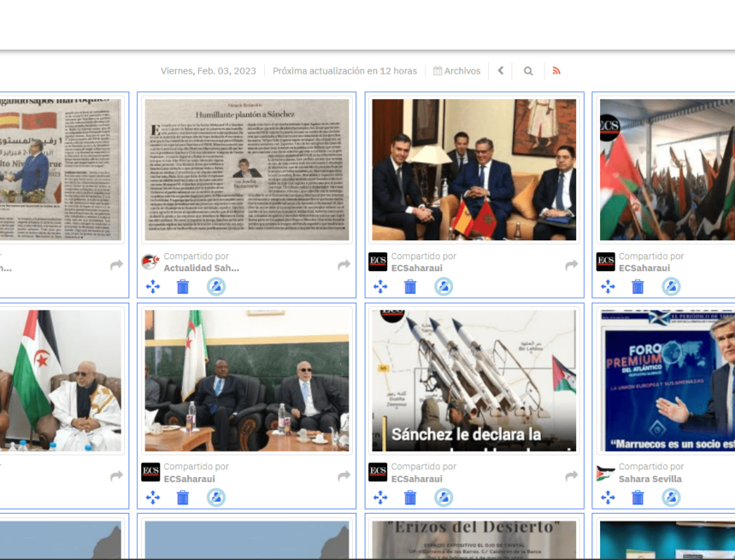Viewport: 735px width, 560px height.
Task: Open the 'Humillante plantón a Sánchez' newspaper thumbnail
Action: (x=247, y=169)
